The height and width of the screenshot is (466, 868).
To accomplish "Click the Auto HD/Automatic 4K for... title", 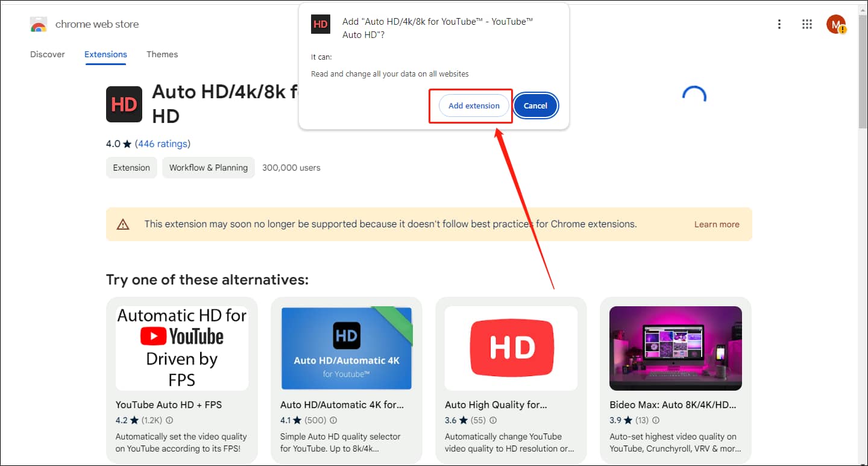I will (x=342, y=405).
